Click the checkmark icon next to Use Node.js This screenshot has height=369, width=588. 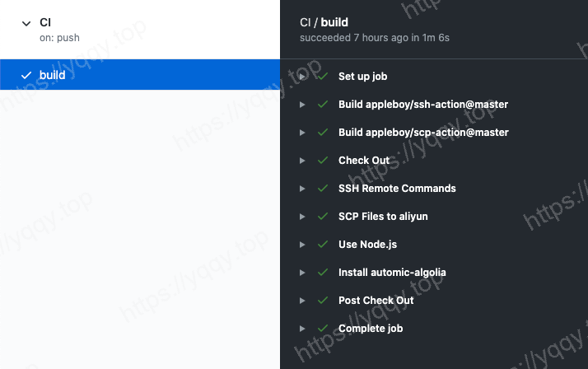coord(323,245)
